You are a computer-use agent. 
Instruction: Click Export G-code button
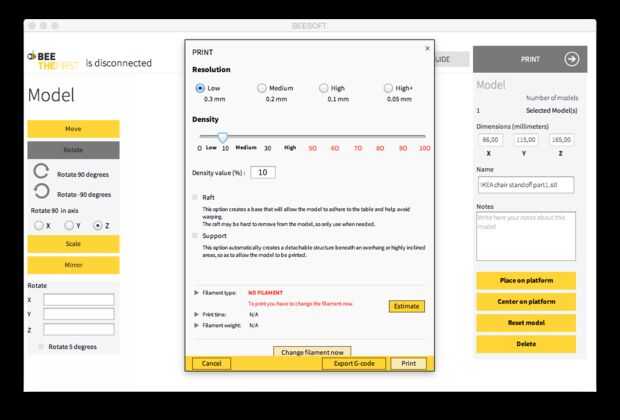click(x=354, y=363)
